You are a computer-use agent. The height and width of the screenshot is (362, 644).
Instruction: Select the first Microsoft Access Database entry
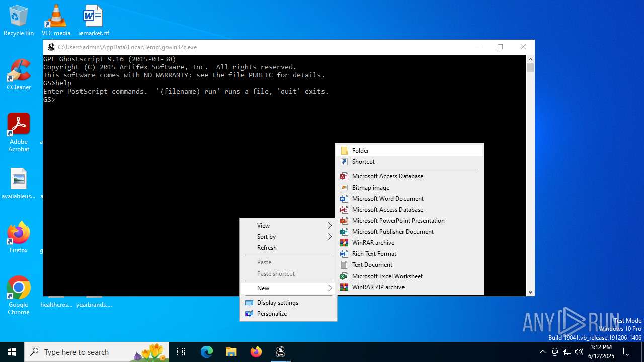tap(410, 176)
